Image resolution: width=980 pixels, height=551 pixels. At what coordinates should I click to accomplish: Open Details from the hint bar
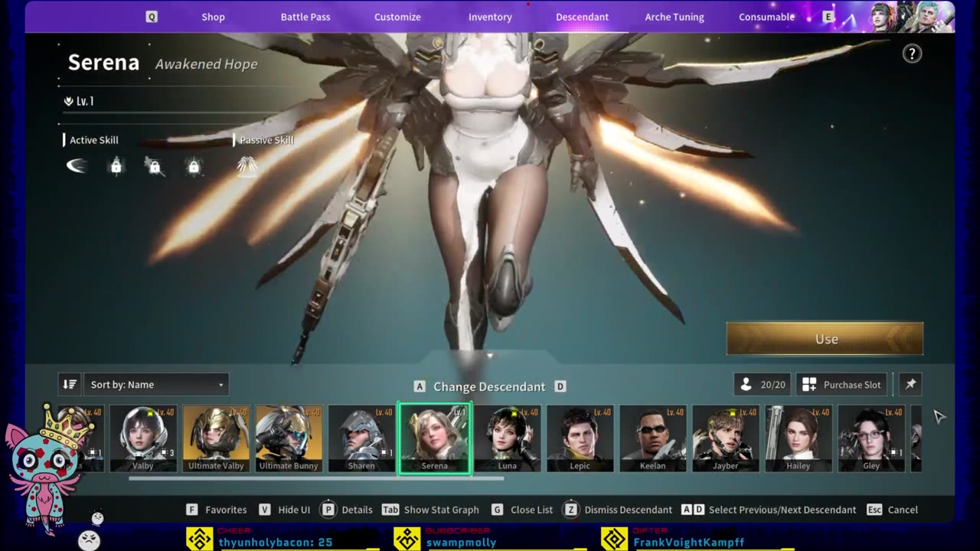pyautogui.click(x=357, y=510)
